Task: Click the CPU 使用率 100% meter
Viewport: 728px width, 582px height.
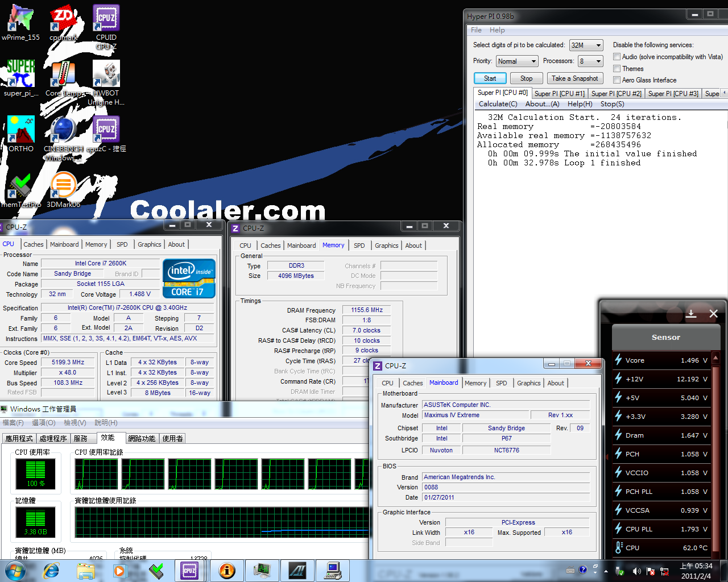Action: [35, 473]
